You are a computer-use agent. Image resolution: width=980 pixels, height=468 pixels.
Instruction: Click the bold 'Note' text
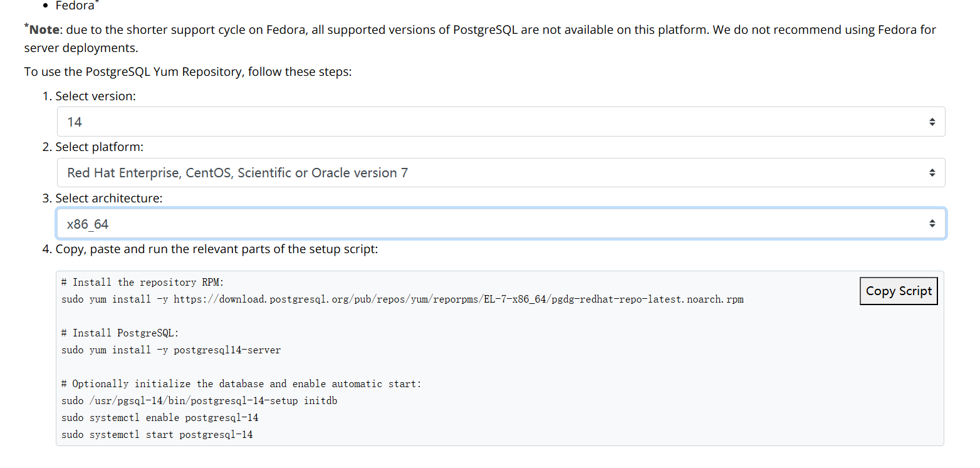[x=44, y=29]
